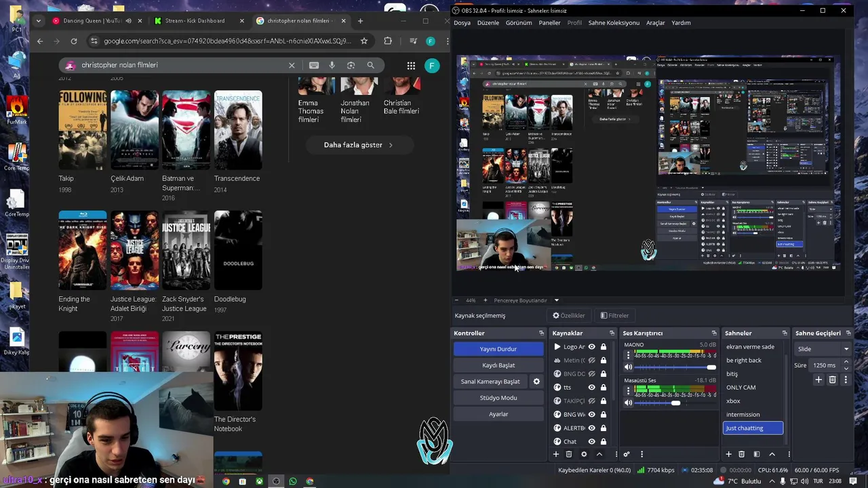Zoom out preview with minus button

click(x=456, y=300)
